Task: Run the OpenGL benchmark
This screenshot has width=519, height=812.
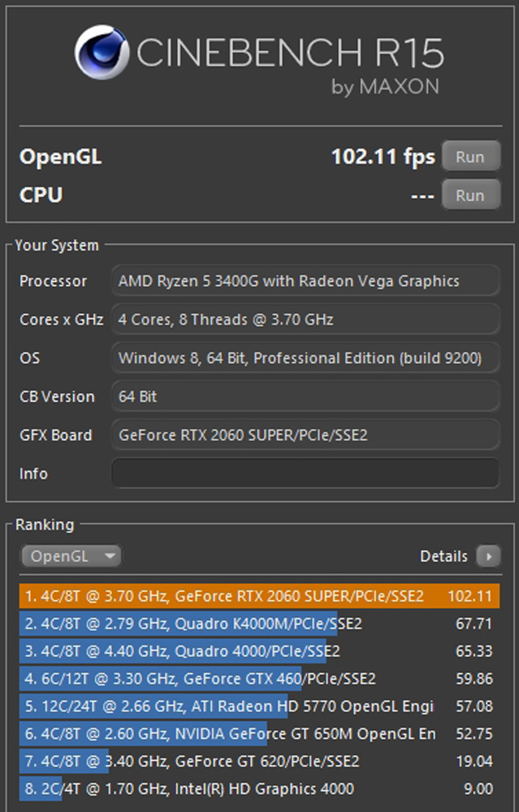Action: (471, 157)
